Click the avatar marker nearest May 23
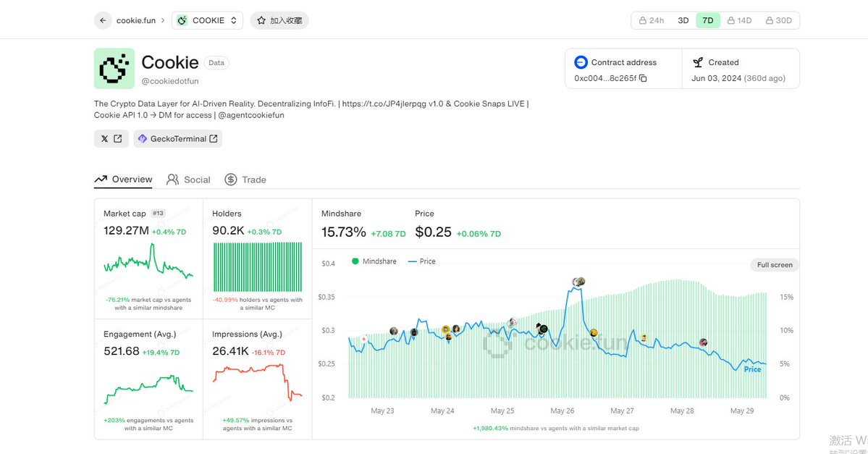Viewport: 868px width, 454px height. click(394, 331)
